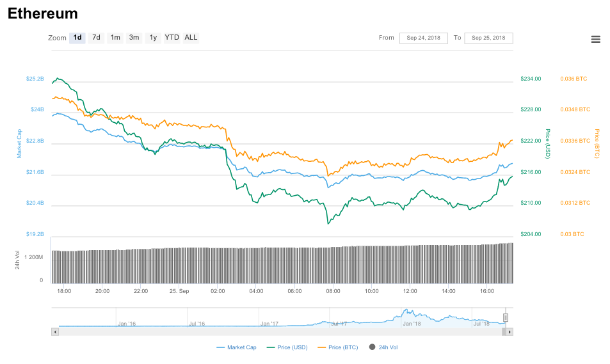Click the navigator scroll left arrow
Image resolution: width=610 pixels, height=364 pixels.
(x=55, y=332)
